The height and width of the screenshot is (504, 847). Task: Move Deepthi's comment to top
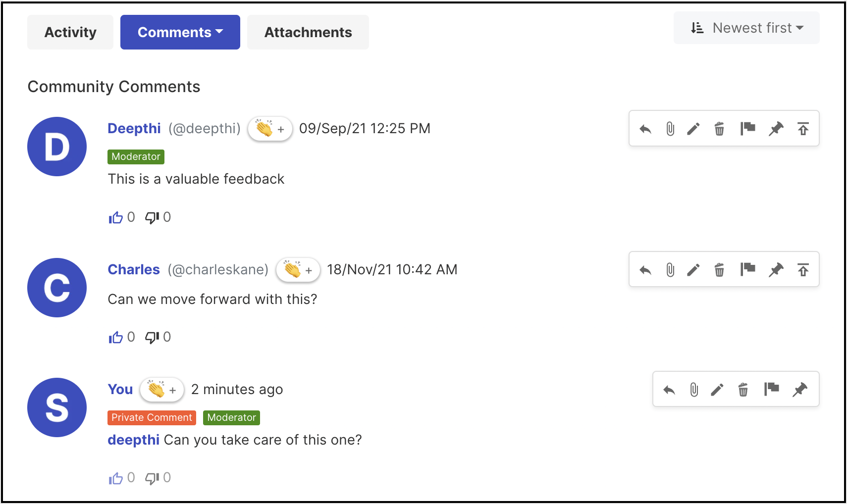803,129
